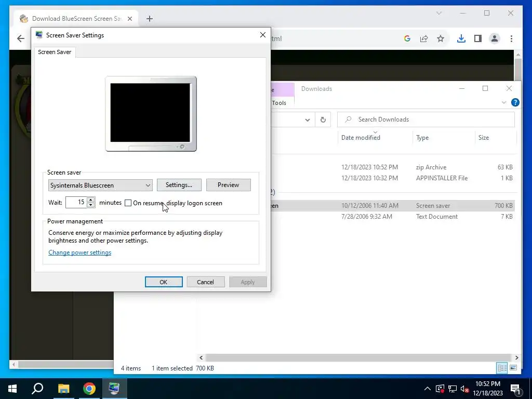The height and width of the screenshot is (399, 532).
Task: Decrease wait minutes with the down arrow
Action: 90,205
